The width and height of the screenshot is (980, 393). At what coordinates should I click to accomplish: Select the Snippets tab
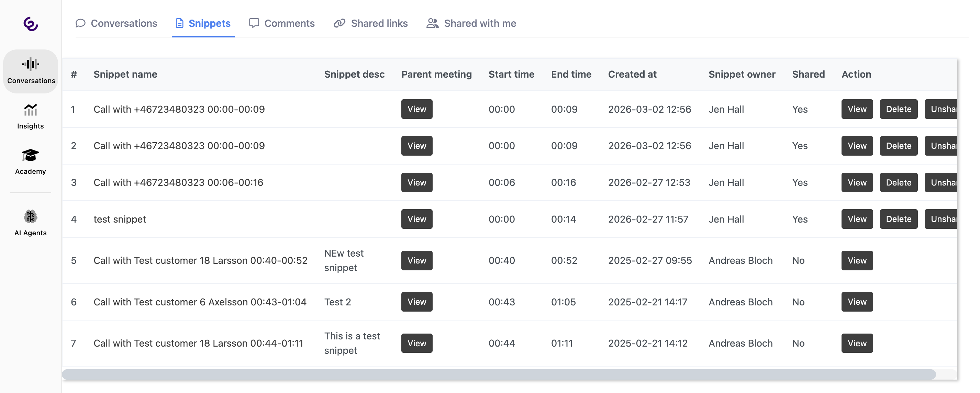[x=203, y=23]
